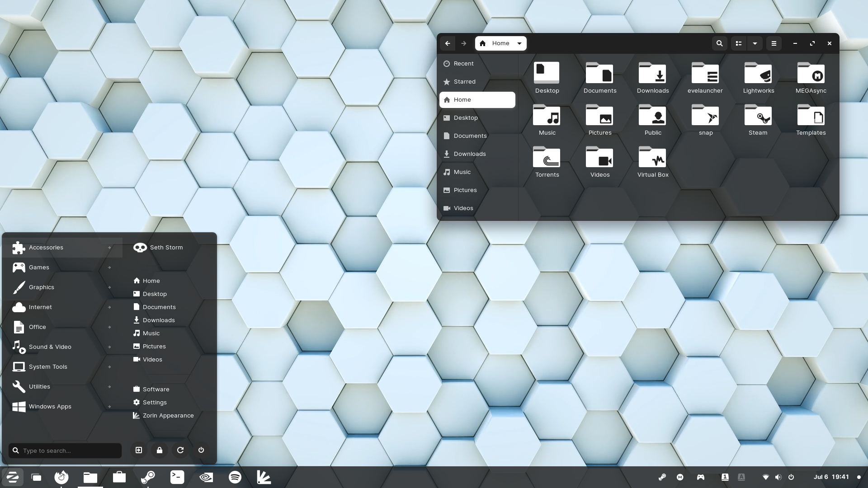Viewport: 868px width, 488px height.
Task: Open Home from the start menu places
Action: point(146,281)
